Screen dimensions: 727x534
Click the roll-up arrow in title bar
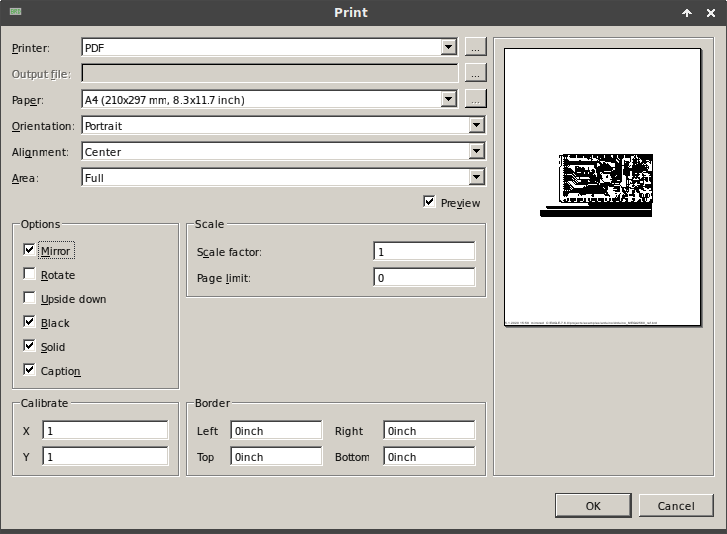(687, 13)
